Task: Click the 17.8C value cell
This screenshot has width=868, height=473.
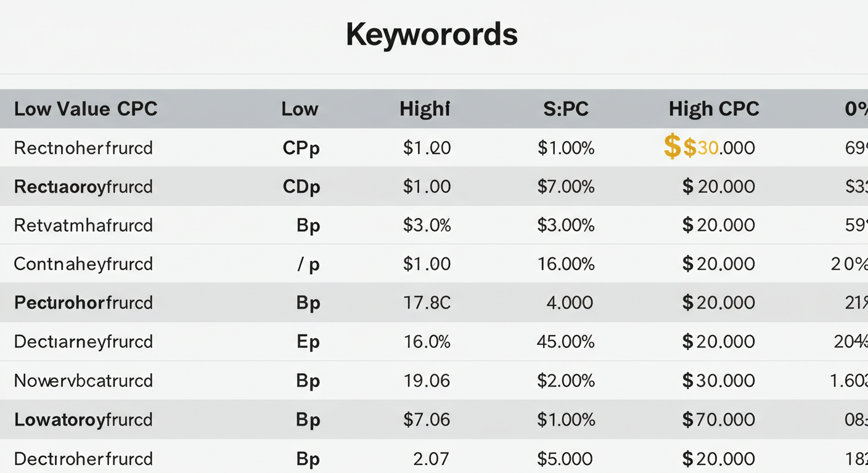Action: click(427, 302)
